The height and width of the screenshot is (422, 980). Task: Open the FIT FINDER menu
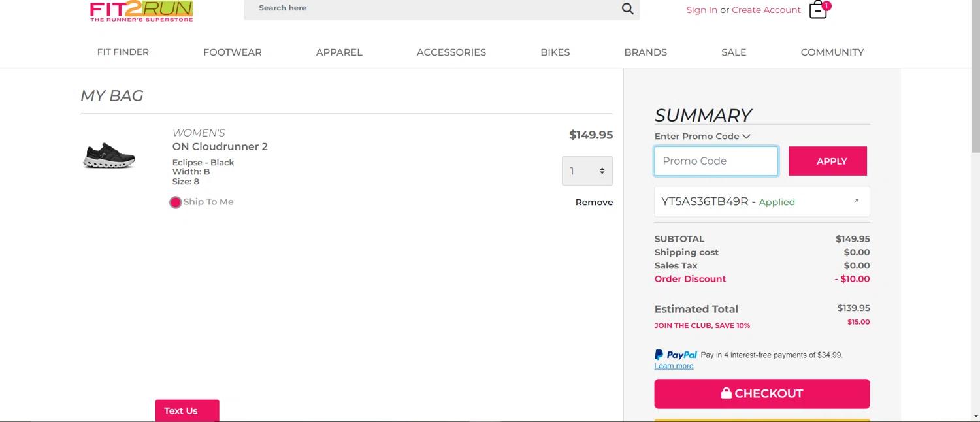[x=123, y=52]
